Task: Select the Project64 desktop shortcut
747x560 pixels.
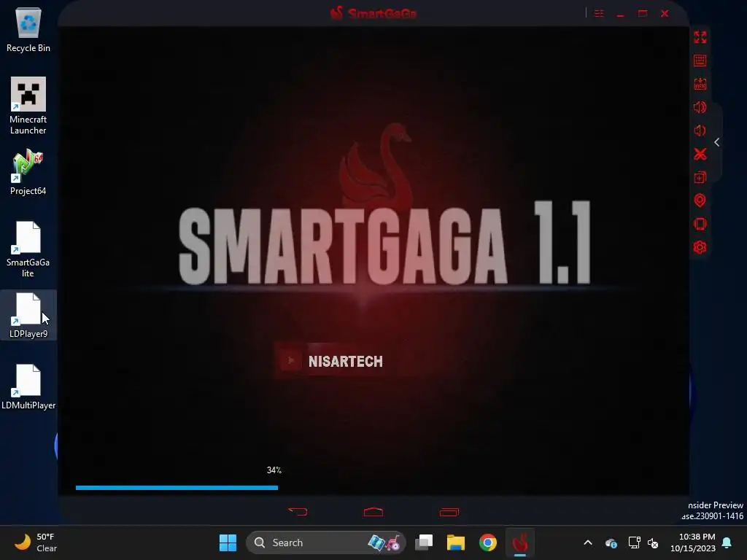Action: pyautogui.click(x=28, y=172)
